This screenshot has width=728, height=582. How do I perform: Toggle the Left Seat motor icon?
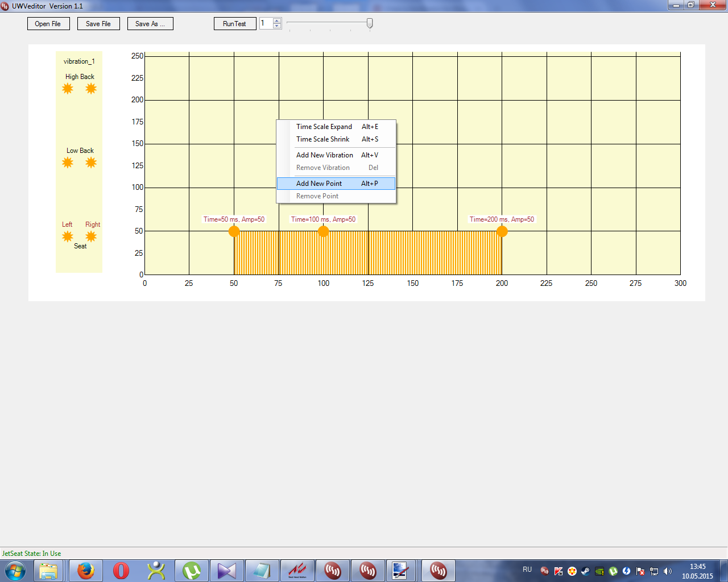tap(68, 236)
